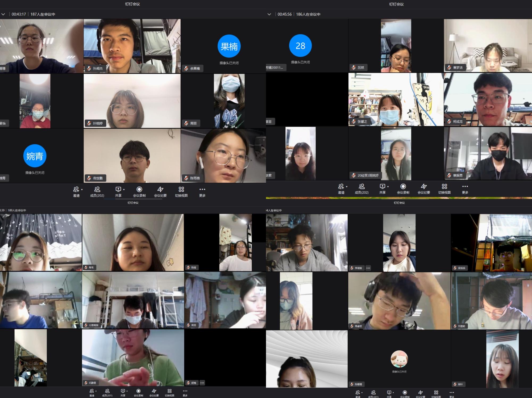Click three-dot button next to 李靖瑜
This screenshot has height=398, width=532.
(368, 268)
